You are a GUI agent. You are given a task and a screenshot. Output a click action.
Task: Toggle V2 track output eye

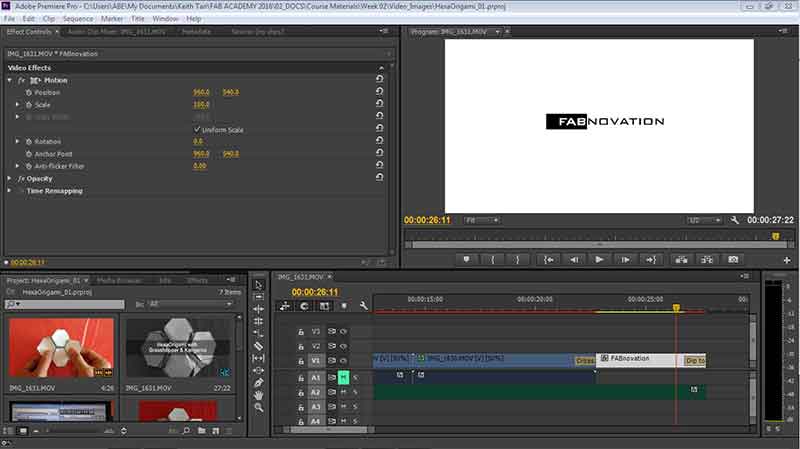pyautogui.click(x=344, y=346)
